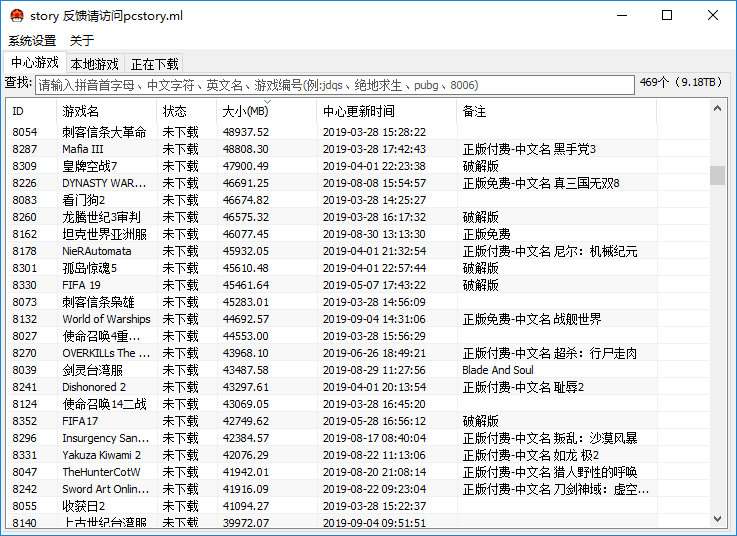Switch to the 正在下载 tab
This screenshot has width=737, height=536.
click(155, 64)
